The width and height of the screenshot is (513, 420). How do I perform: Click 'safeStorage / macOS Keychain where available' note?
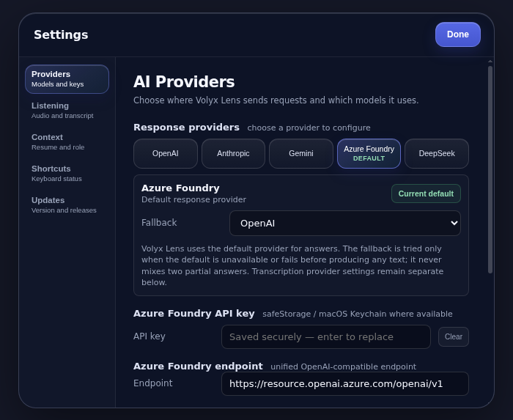(x=358, y=314)
